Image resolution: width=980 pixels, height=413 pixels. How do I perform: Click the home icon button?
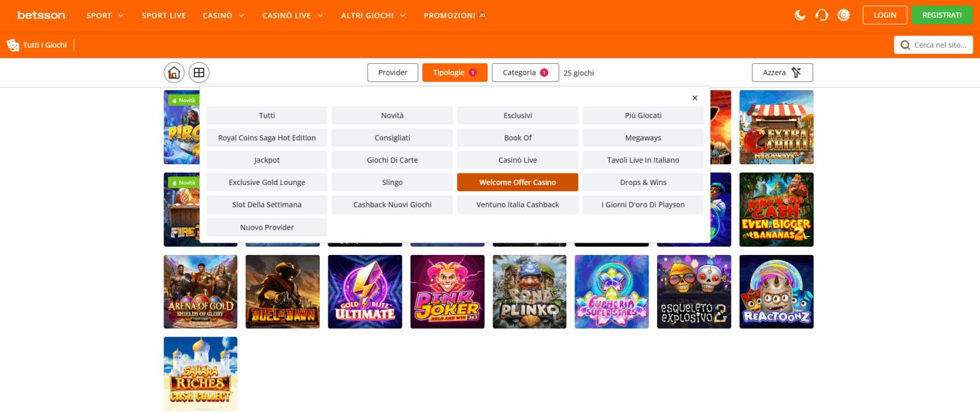[x=174, y=73]
